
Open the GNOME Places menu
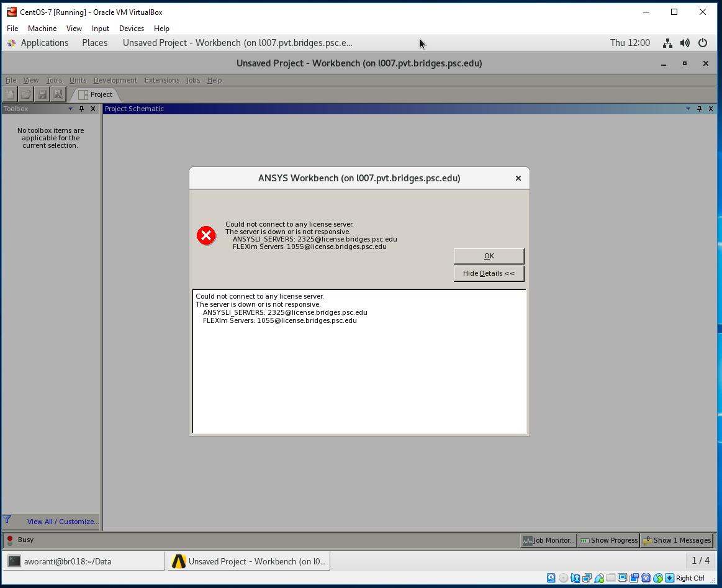coord(95,43)
